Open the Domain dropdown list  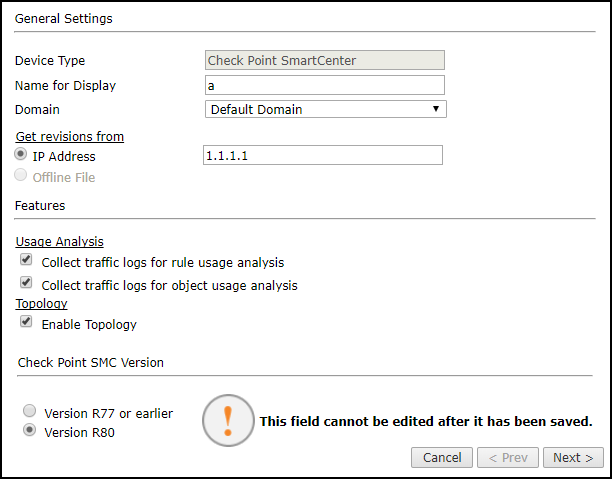pyautogui.click(x=326, y=109)
